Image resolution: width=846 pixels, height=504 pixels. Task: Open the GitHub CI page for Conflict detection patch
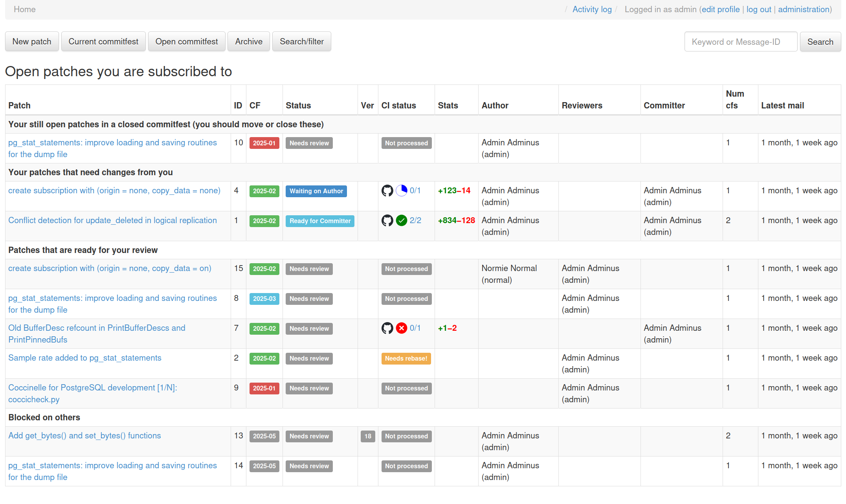click(387, 221)
